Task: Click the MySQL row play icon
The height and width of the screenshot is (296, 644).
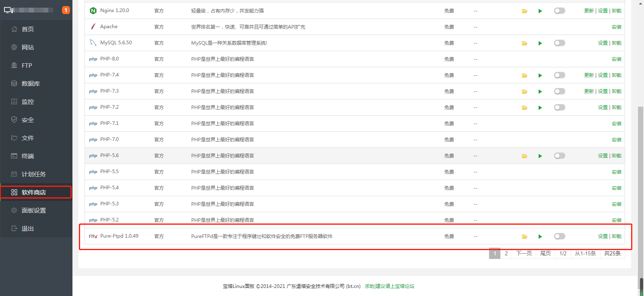Action: coord(540,43)
